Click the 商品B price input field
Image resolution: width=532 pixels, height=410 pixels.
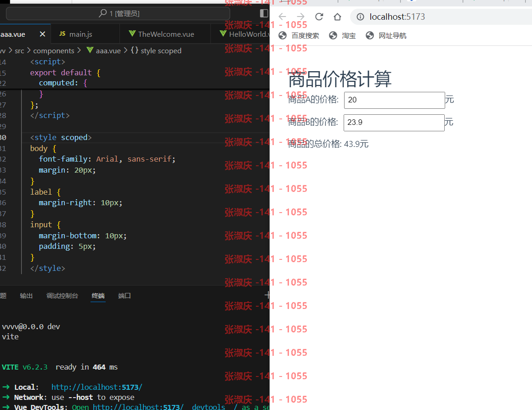[x=394, y=123]
